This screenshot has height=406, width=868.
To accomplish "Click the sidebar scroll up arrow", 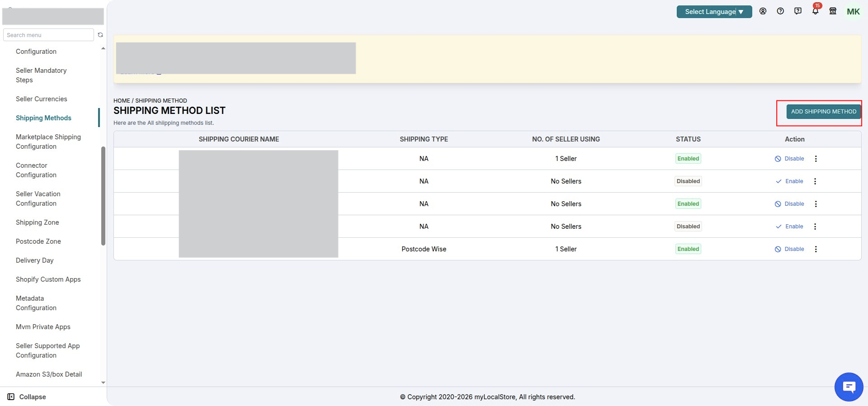I will (103, 48).
